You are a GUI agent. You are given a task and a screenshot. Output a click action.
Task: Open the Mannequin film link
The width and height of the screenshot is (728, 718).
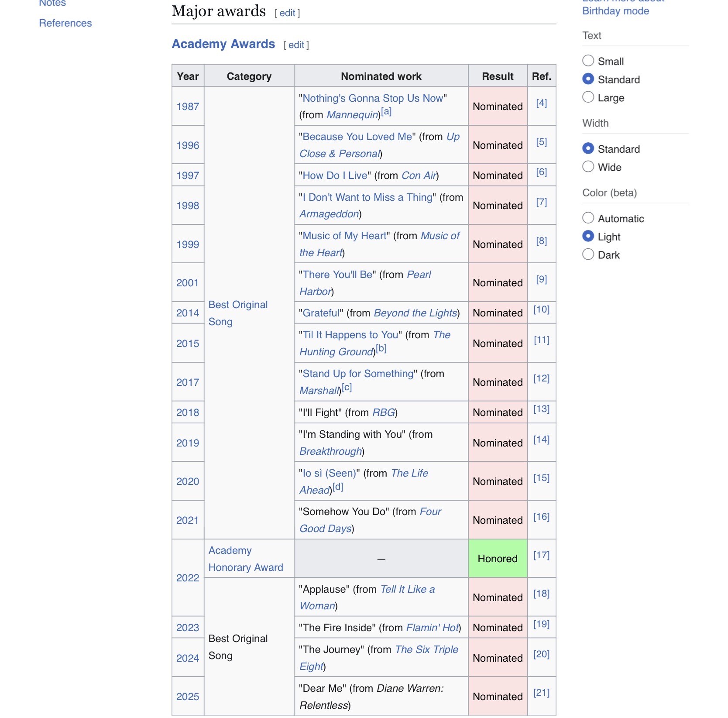click(352, 115)
